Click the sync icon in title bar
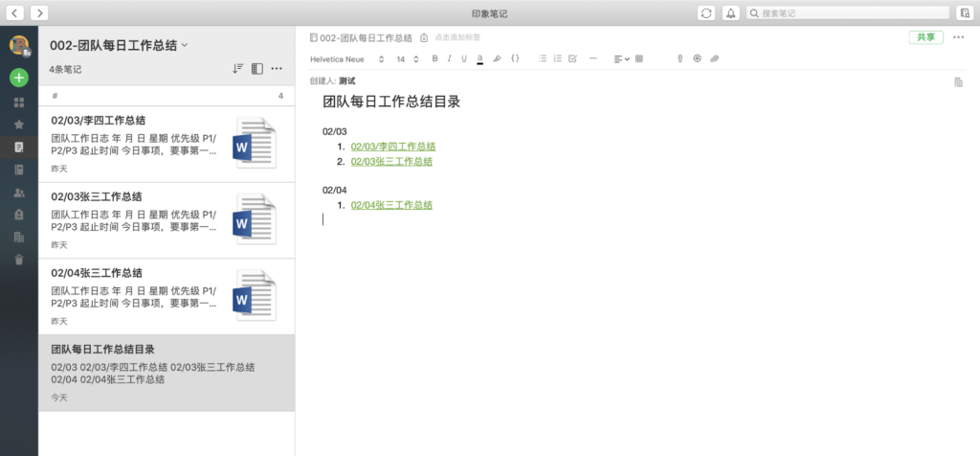 (x=706, y=12)
